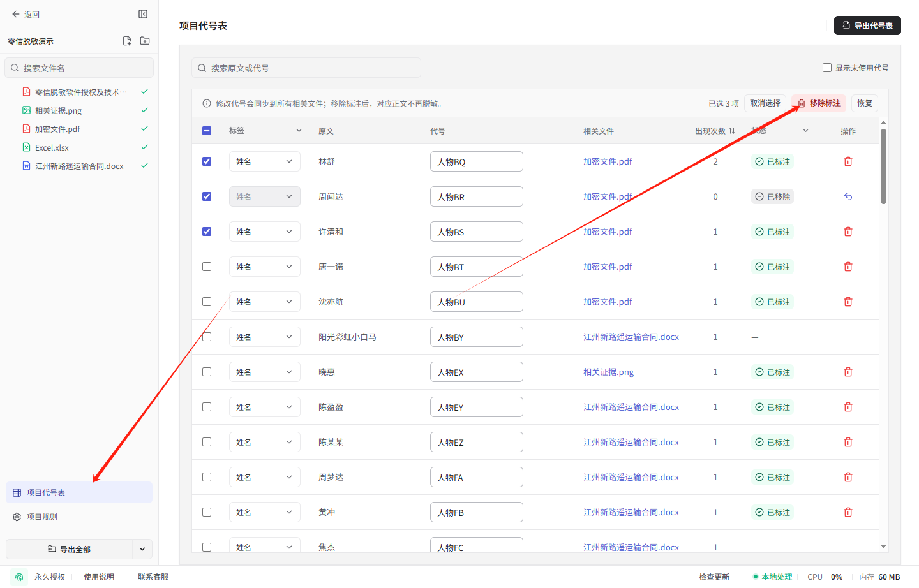
Task: Click trash icon in 沈亦航 row
Action: click(x=848, y=302)
